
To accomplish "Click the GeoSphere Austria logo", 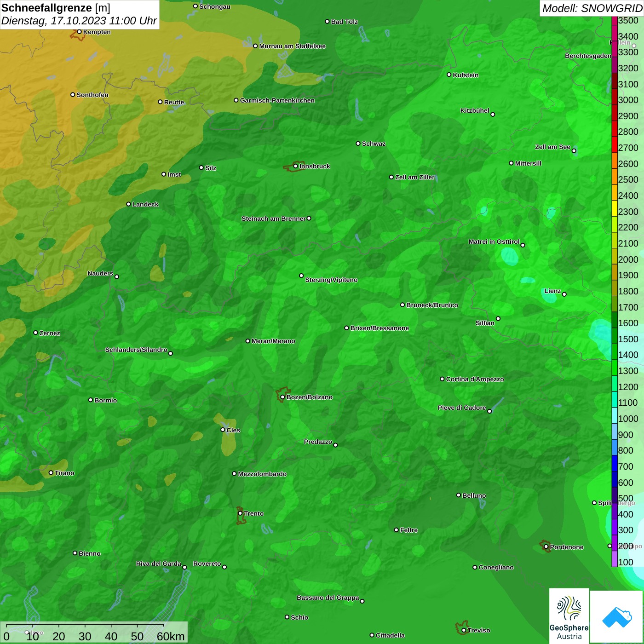I will pyautogui.click(x=569, y=616).
